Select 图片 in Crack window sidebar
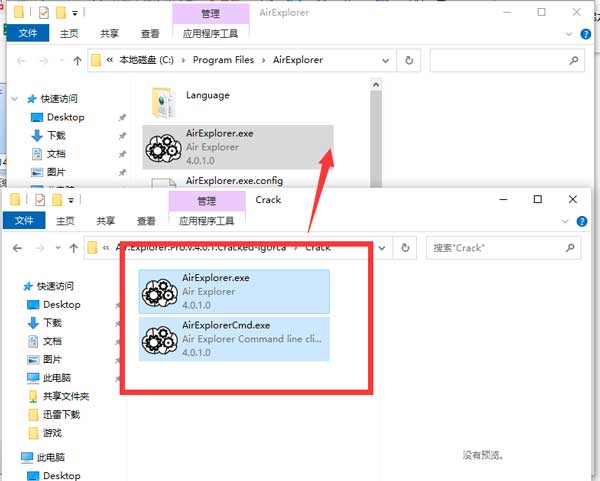600x481 pixels. pos(44,359)
